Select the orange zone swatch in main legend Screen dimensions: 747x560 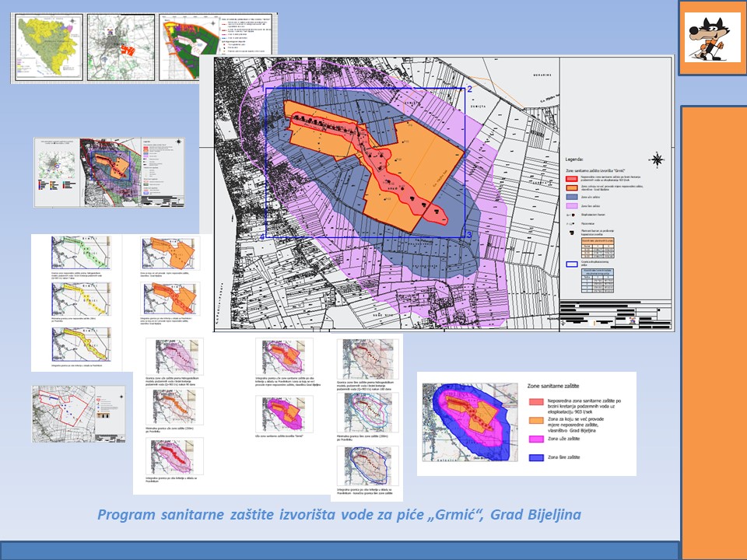coord(572,187)
